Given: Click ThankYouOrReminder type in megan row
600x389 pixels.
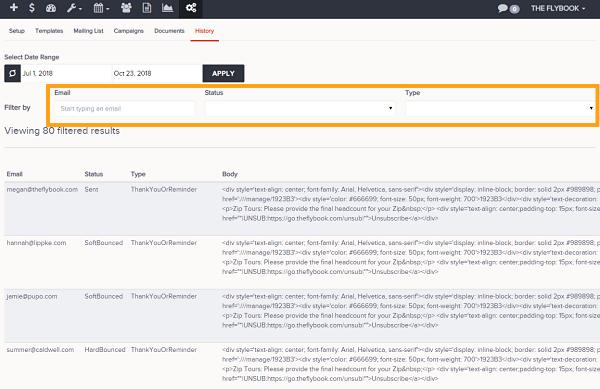Looking at the screenshot, I should 164,189.
